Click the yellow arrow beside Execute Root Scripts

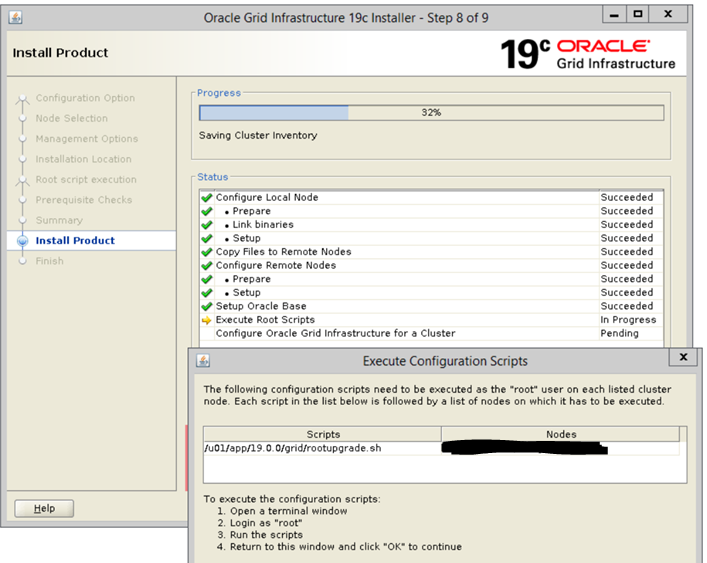tap(207, 320)
